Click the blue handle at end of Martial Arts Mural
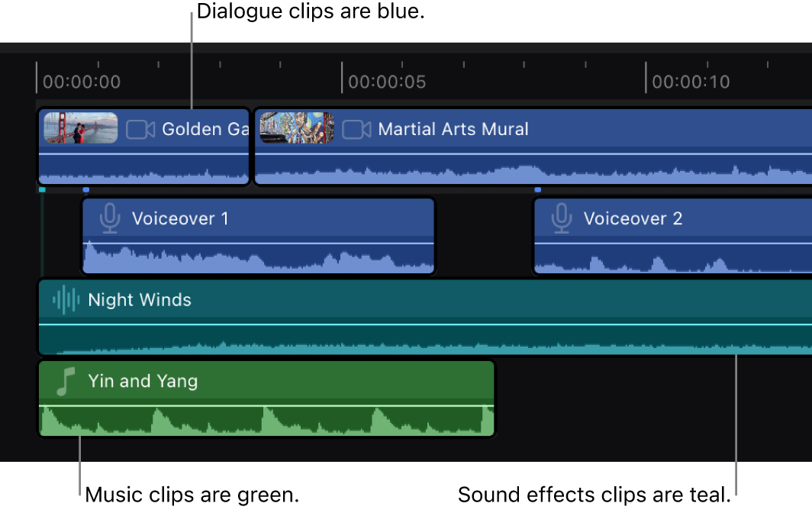Image resolution: width=812 pixels, height=516 pixels. [x=537, y=189]
